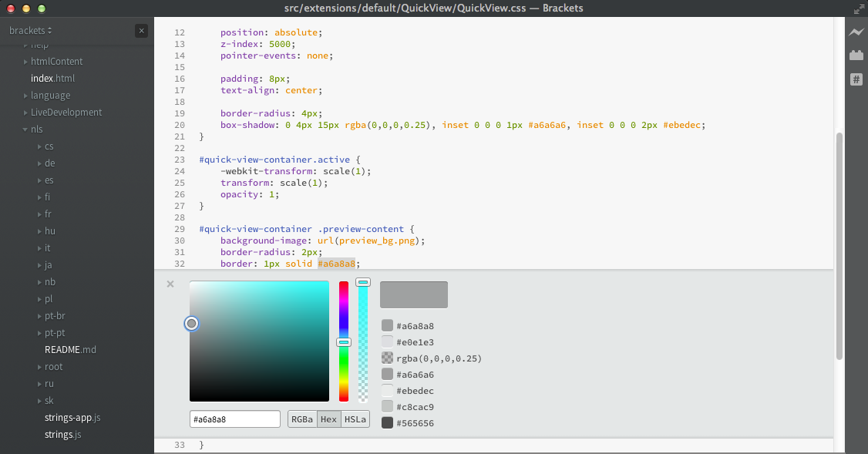Click the hash icon in right toolbar

pos(856,79)
